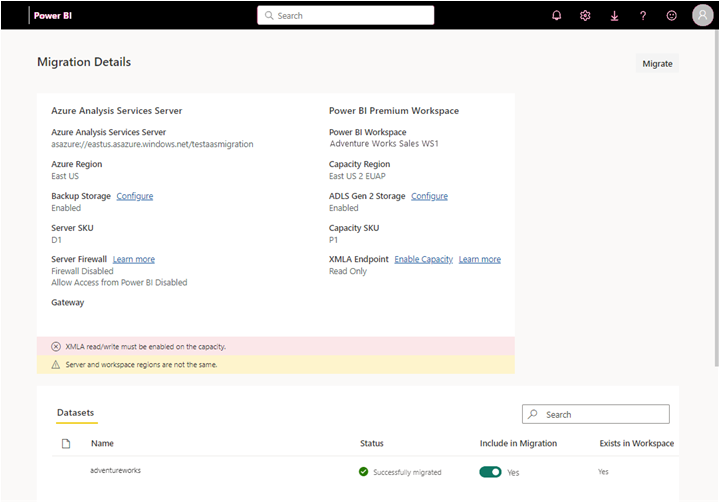Image resolution: width=720 pixels, height=503 pixels.
Task: Open the settings gear icon
Action: (x=585, y=16)
